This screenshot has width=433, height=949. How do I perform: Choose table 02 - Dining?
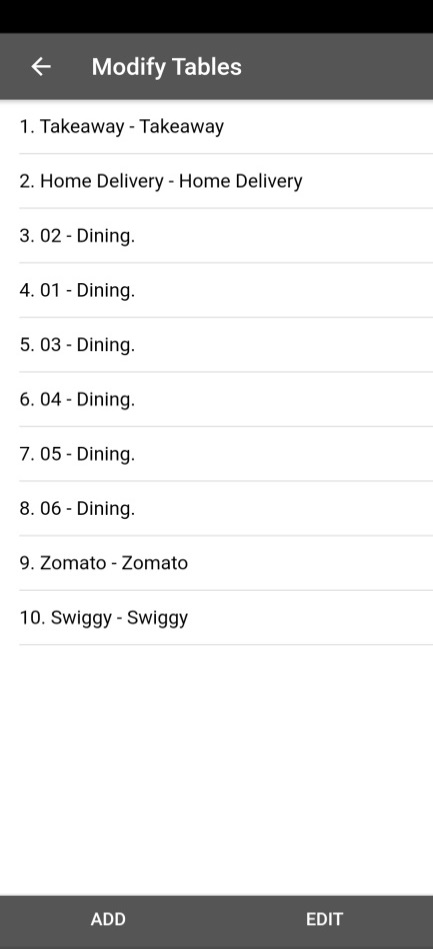tap(216, 235)
